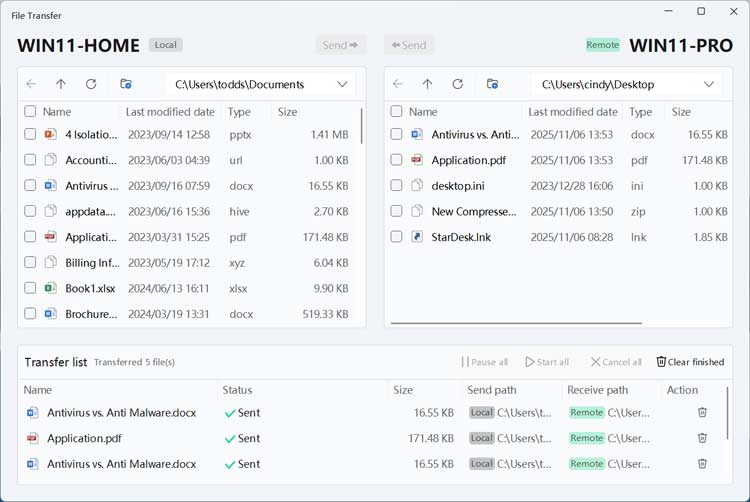
Task: Click the Excel icon of Book1.xlsx
Action: click(50, 288)
